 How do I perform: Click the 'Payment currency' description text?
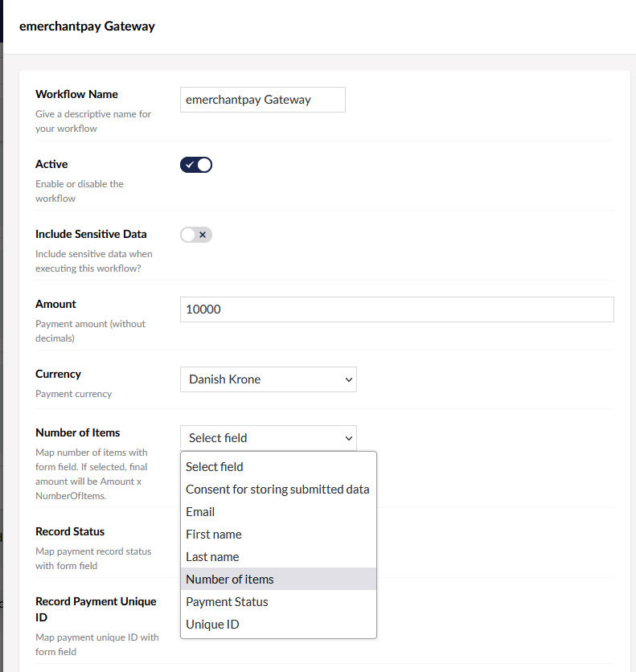click(74, 394)
